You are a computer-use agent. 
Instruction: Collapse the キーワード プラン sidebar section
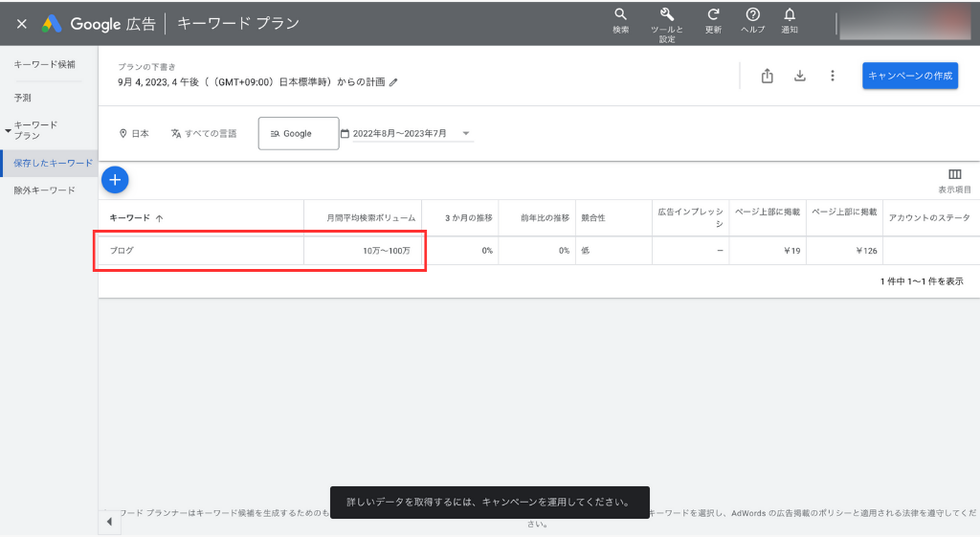tap(9, 127)
